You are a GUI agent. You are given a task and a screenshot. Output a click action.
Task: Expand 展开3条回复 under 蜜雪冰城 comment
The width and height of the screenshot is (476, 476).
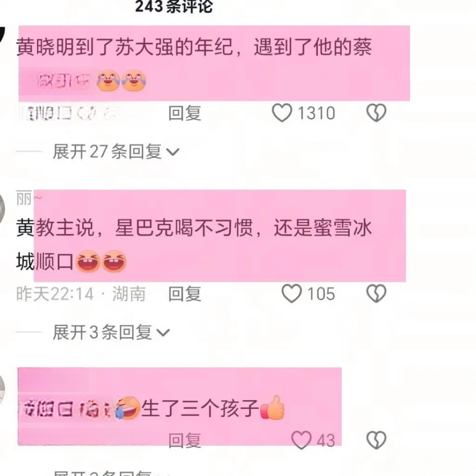click(111, 332)
